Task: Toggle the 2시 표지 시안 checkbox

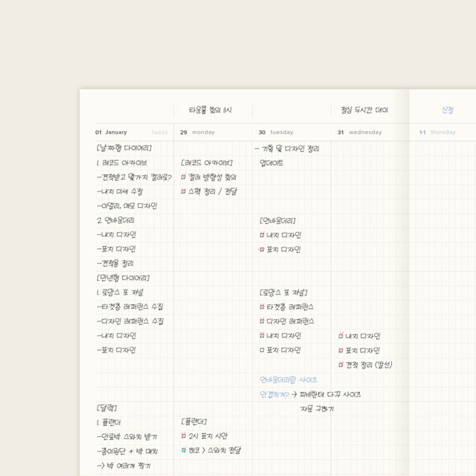Action: click(183, 436)
